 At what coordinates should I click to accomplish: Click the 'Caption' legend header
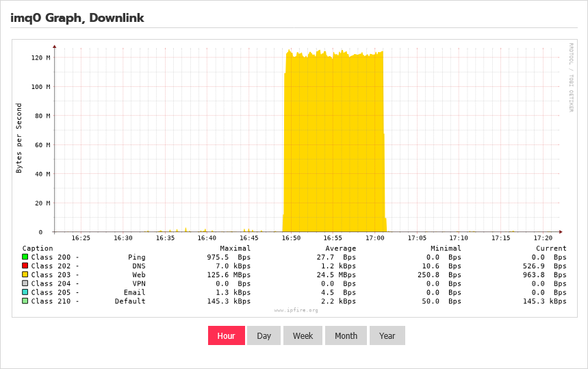click(38, 249)
